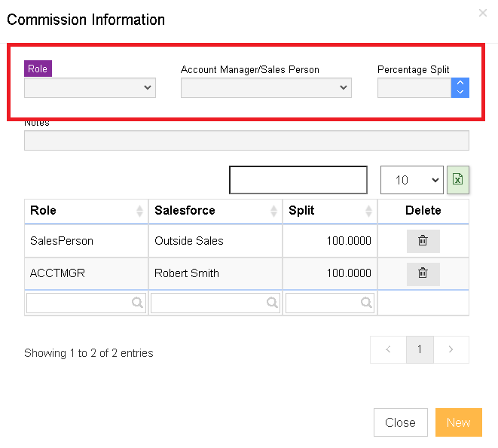Click the Notes text field
498x448 pixels.
246,140
